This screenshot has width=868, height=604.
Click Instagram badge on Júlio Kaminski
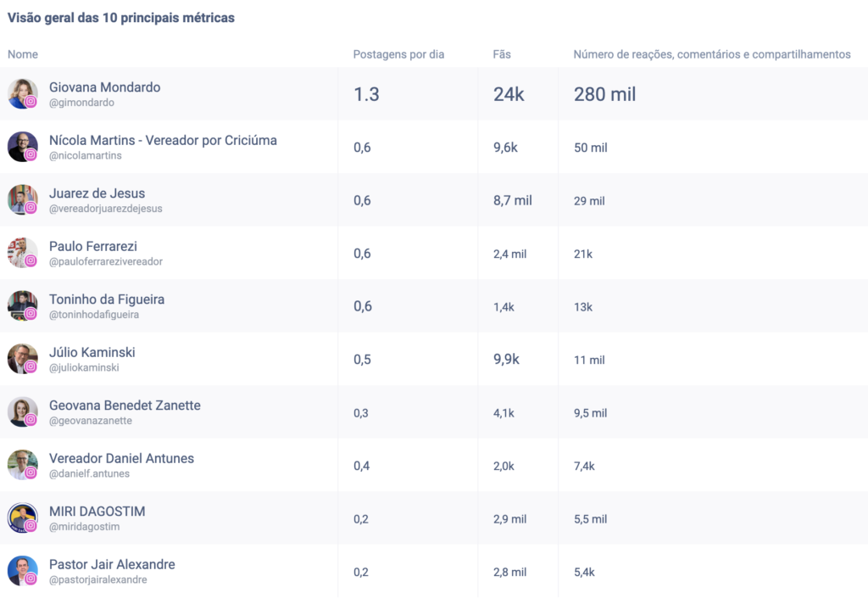[x=31, y=366]
